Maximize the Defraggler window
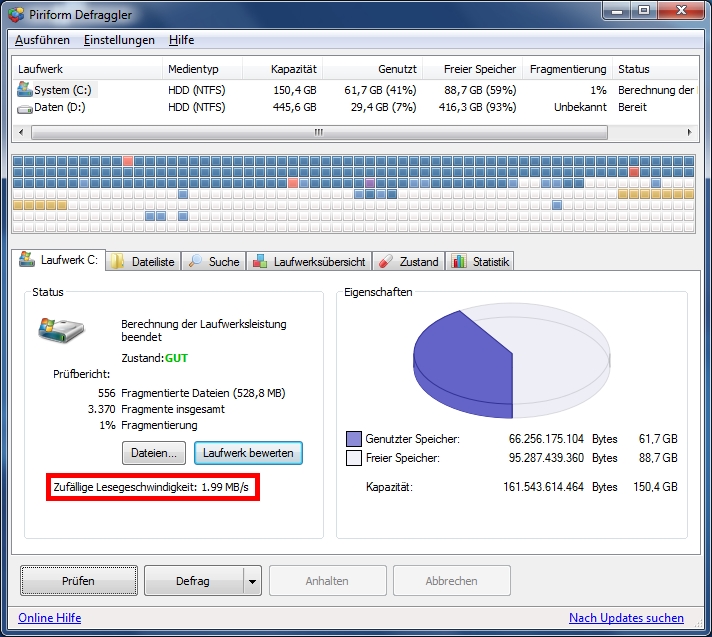Screen dimensions: 712x637 click(x=644, y=10)
